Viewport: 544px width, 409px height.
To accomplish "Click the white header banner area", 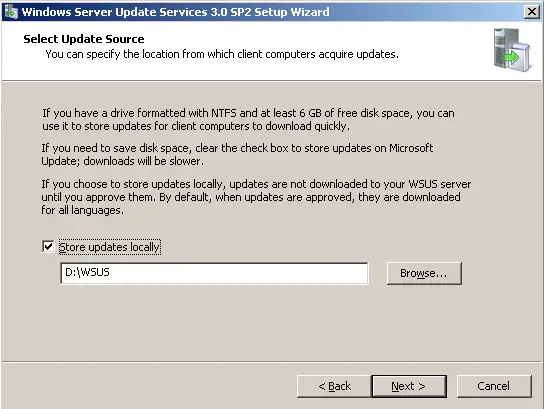I will tap(271, 51).
